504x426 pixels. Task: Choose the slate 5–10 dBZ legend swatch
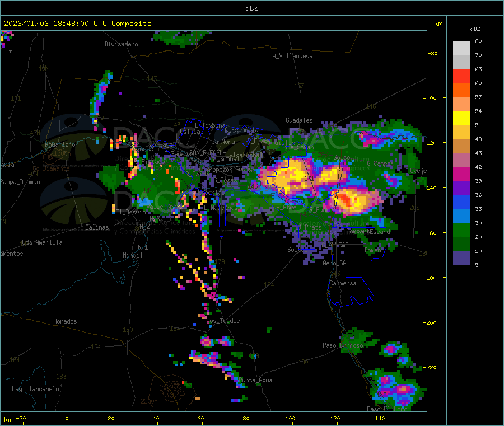461,258
